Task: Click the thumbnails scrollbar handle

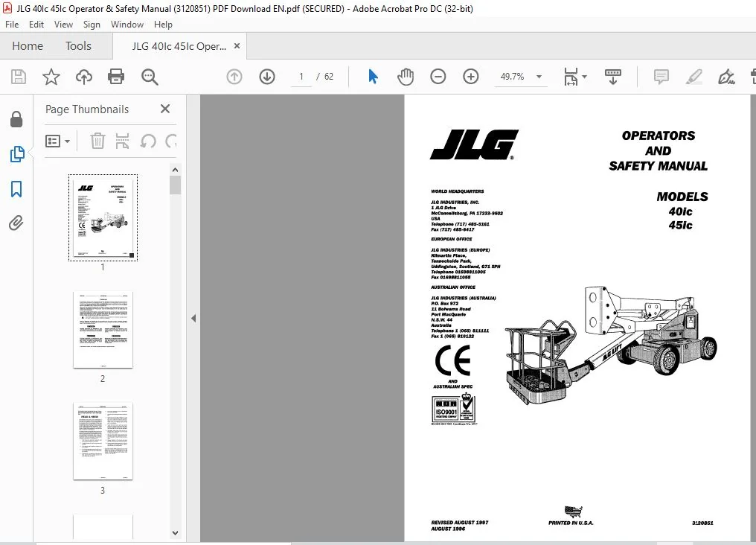Action: pos(175,185)
